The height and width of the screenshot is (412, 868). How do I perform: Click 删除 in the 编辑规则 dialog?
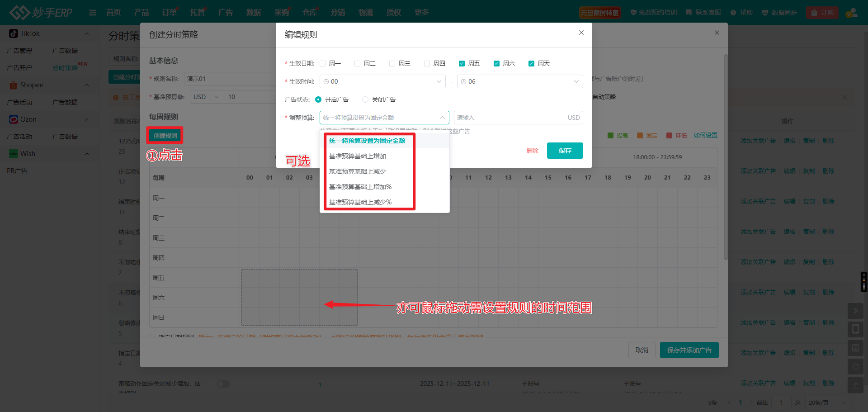533,151
